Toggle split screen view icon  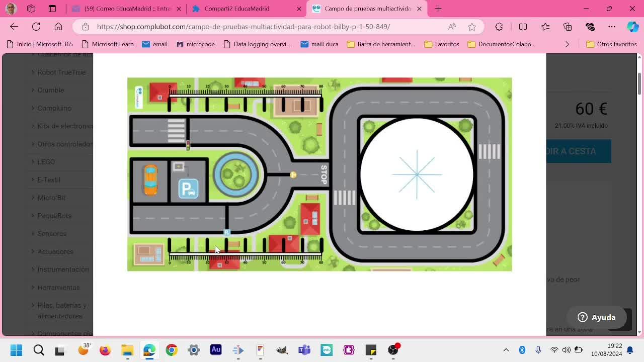(x=523, y=27)
